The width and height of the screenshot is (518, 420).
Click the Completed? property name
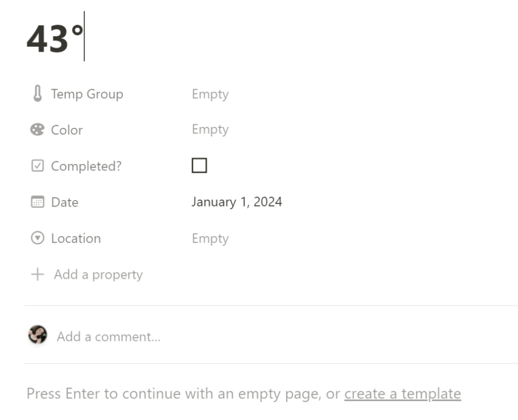87,166
